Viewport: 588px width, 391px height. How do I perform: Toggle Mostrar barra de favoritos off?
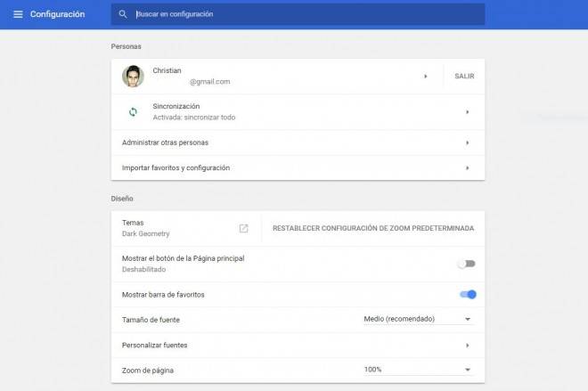coord(468,294)
